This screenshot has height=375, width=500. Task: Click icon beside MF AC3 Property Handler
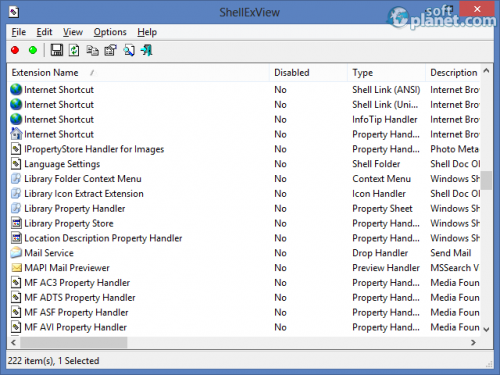tap(16, 282)
